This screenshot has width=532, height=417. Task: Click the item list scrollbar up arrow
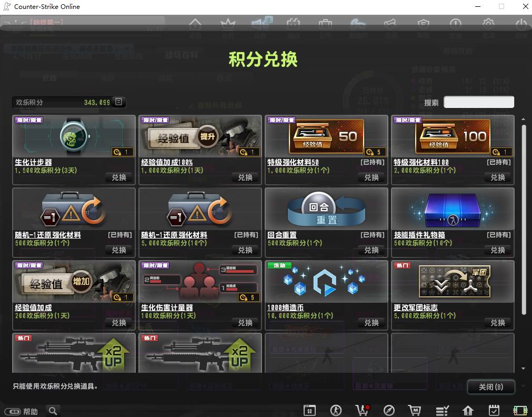524,119
